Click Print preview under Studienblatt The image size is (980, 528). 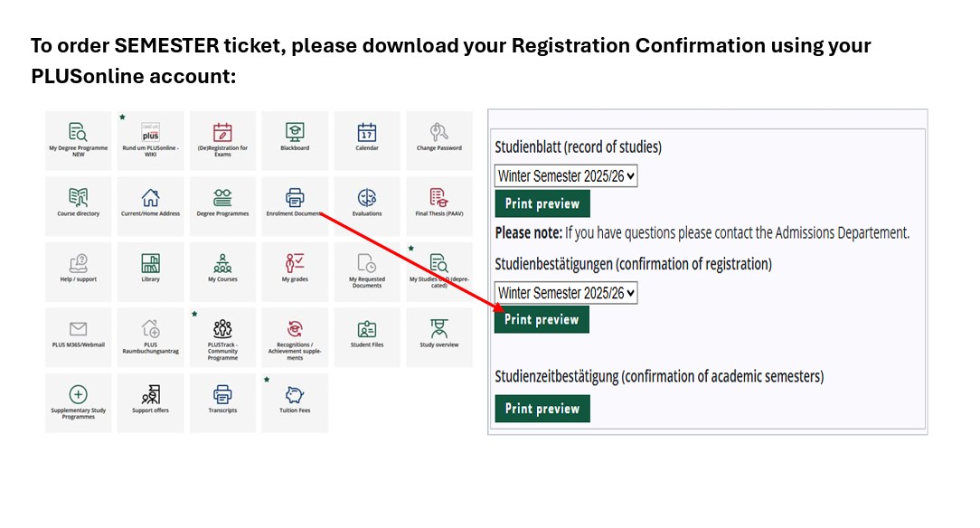click(542, 203)
